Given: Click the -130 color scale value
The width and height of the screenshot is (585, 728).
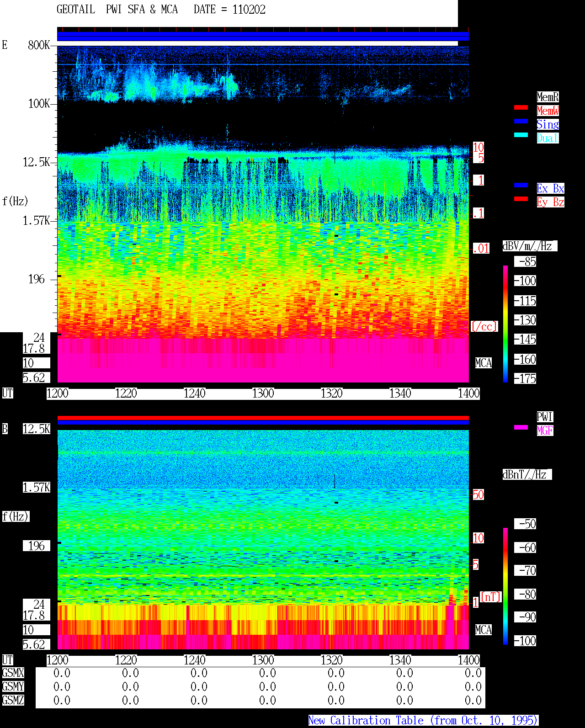Looking at the screenshot, I should 525,320.
